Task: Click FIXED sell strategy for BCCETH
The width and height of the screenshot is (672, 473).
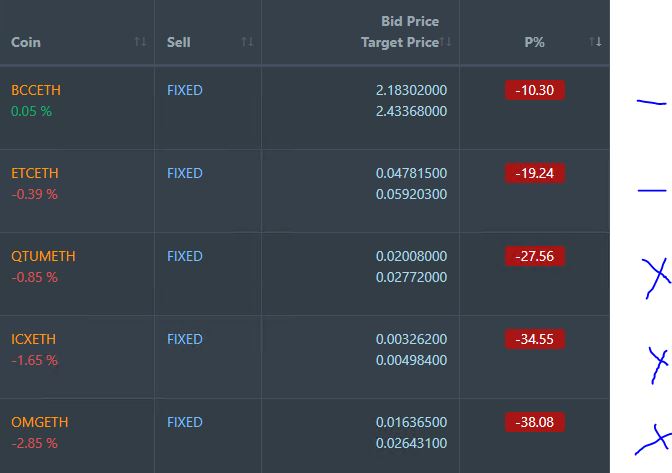Action: 185,90
